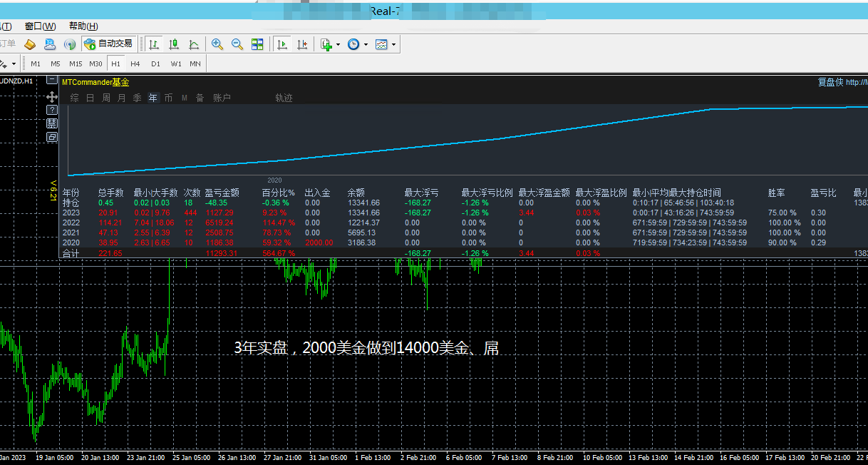Switch to the 周 weekly tab
The width and height of the screenshot is (868, 465).
[x=105, y=98]
